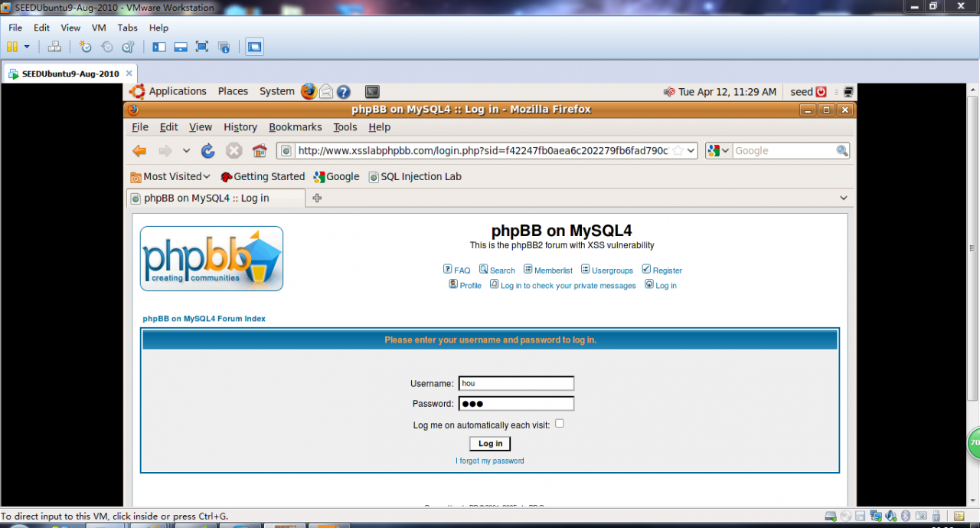Take a VM snapshot from the toolbar
The width and height of the screenshot is (980, 528).
(85, 47)
